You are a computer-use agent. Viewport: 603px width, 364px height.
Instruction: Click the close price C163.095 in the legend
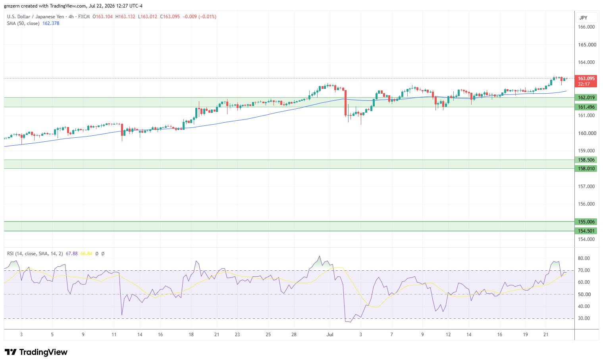pos(170,17)
